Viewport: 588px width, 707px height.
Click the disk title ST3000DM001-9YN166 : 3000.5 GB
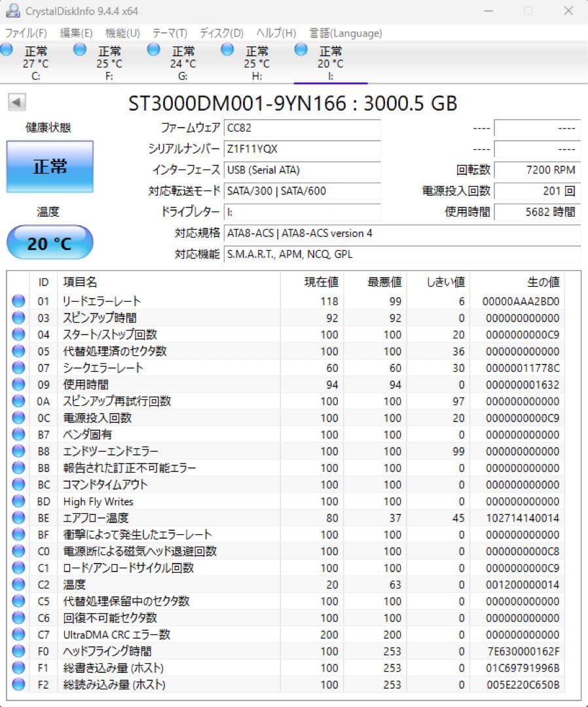[293, 103]
